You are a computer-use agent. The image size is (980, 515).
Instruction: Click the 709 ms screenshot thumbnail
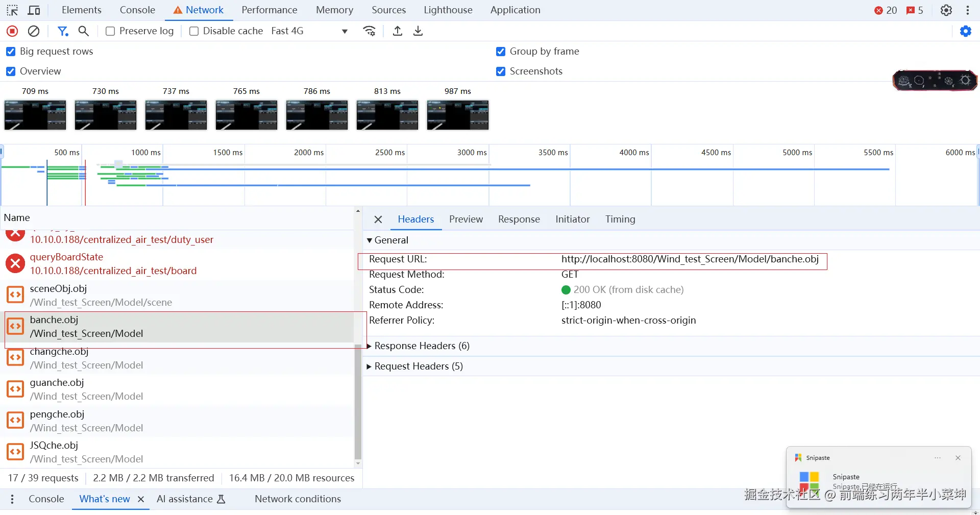(35, 115)
